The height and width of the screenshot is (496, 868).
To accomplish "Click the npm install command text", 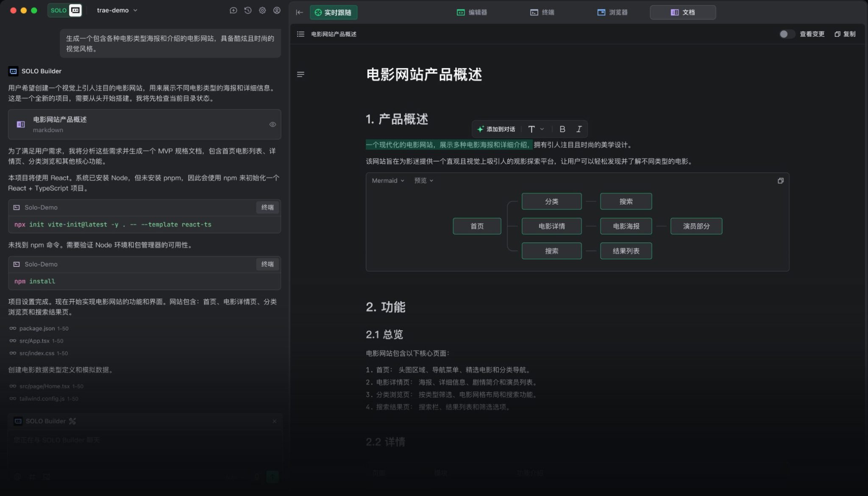I will (35, 281).
